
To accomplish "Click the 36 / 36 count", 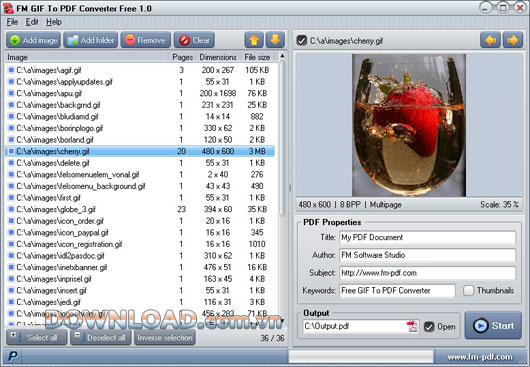I will click(x=272, y=338).
